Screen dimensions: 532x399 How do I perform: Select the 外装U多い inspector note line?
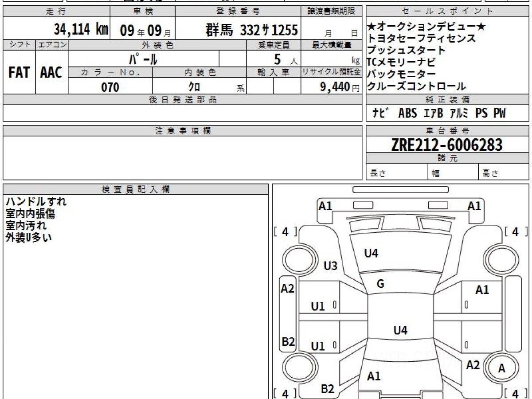[29, 237]
